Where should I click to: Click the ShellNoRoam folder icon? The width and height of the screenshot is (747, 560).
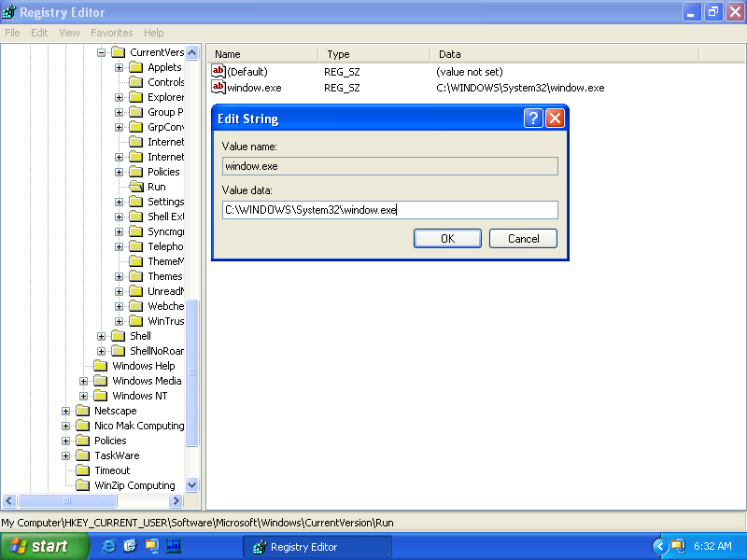(x=119, y=351)
